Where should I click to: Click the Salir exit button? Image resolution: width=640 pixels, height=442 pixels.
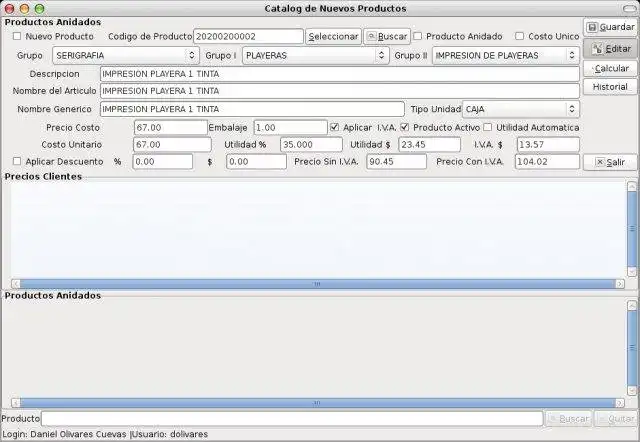[x=610, y=162]
